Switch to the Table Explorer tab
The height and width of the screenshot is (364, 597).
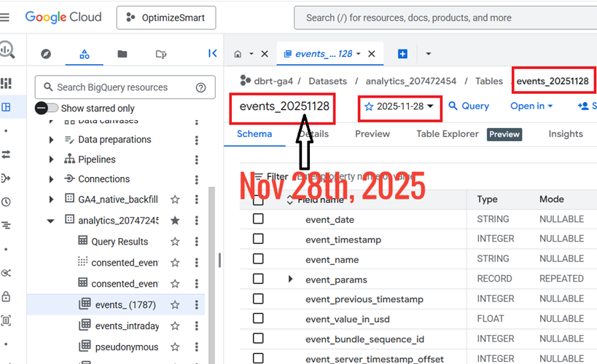click(x=448, y=134)
